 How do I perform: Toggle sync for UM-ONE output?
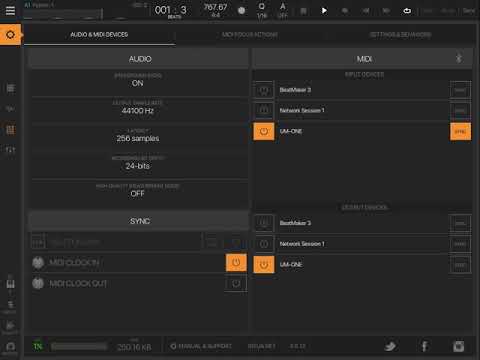pyautogui.click(x=460, y=265)
